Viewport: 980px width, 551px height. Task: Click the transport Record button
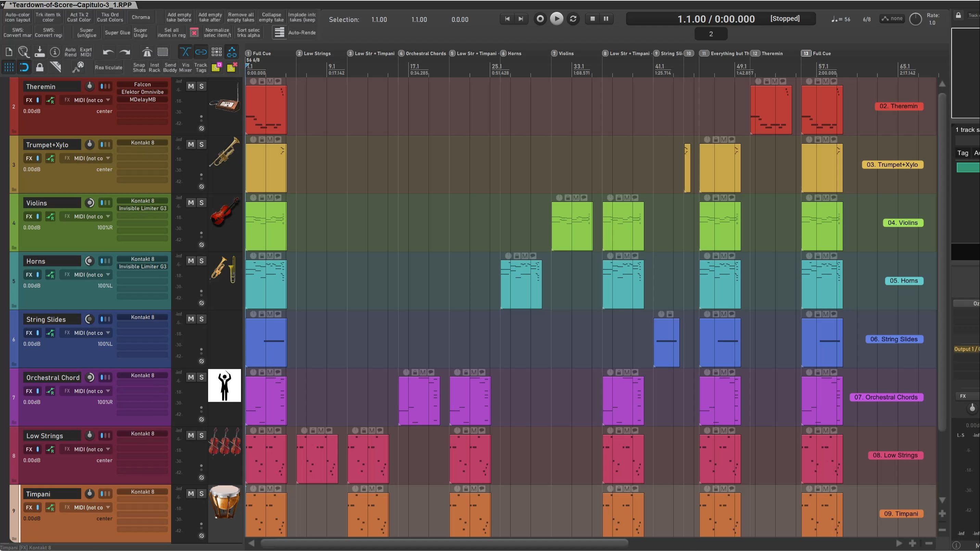(540, 18)
